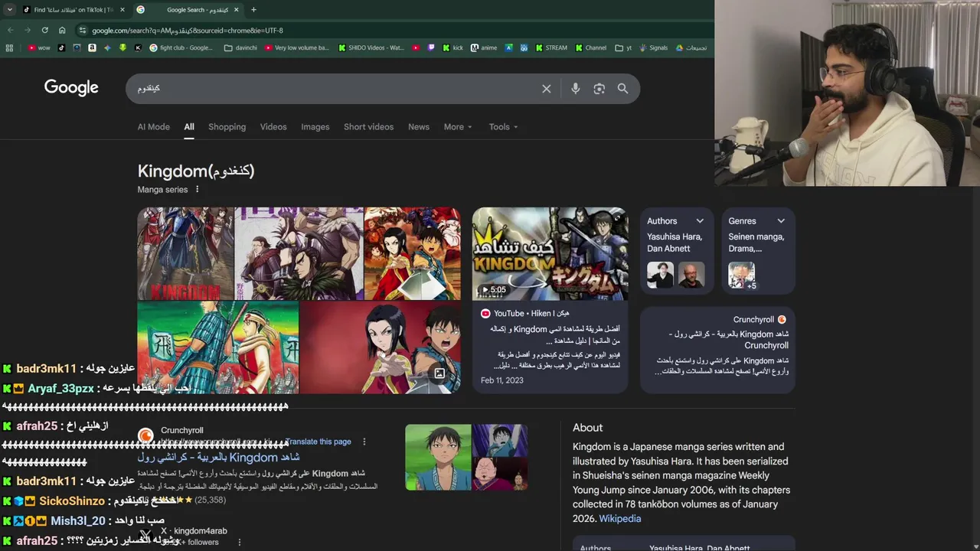Open the Chrome apps grid in bookmarks bar

(9, 47)
